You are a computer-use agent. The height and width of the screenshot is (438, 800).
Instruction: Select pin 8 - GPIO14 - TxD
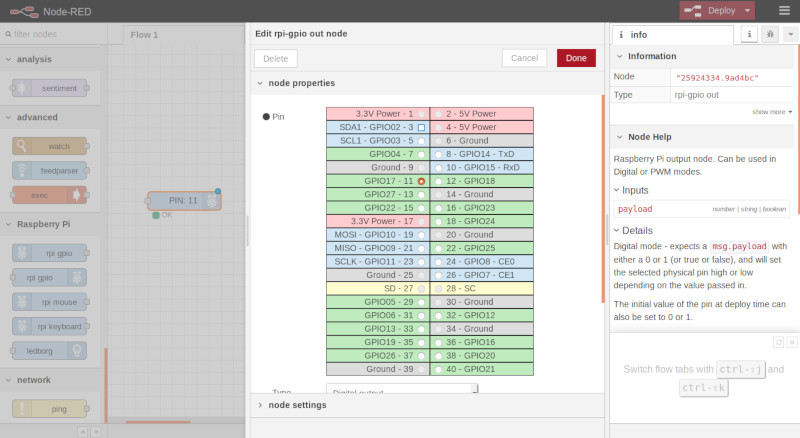pos(438,154)
